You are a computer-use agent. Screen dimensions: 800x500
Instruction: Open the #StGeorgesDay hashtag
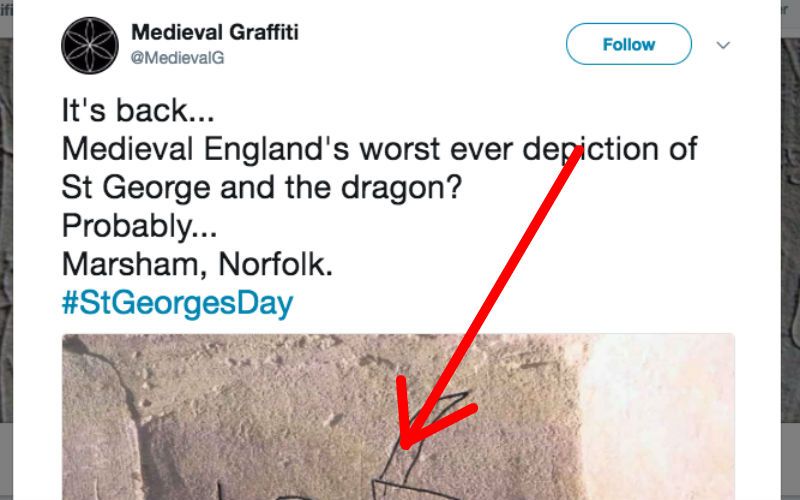tap(177, 303)
